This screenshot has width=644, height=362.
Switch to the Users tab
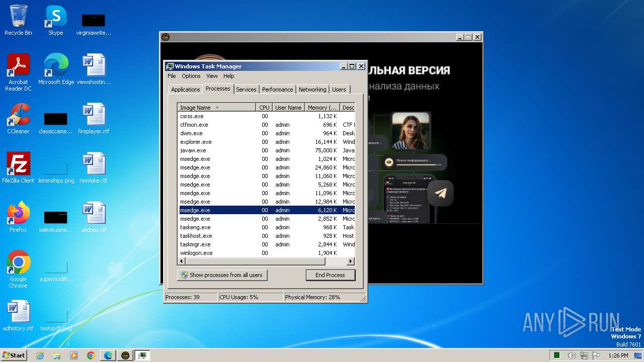click(339, 89)
